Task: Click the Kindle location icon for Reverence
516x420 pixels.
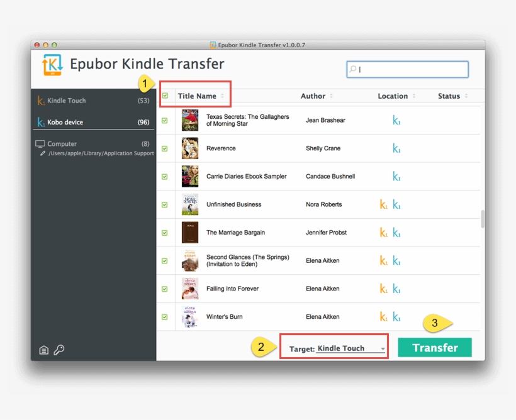Action: point(396,148)
